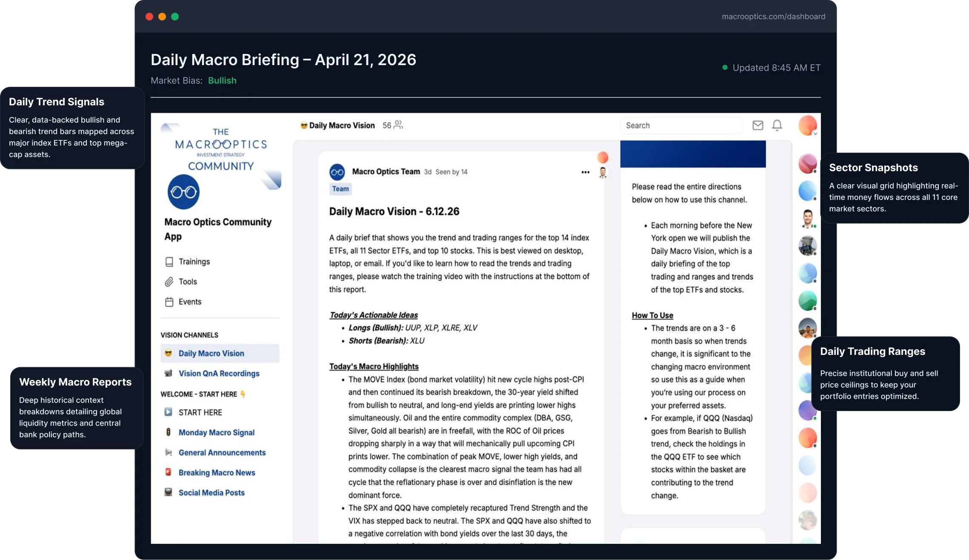Open the post title Daily Macro Vision - 6.12.26
Image resolution: width=969 pixels, height=560 pixels.
(394, 211)
